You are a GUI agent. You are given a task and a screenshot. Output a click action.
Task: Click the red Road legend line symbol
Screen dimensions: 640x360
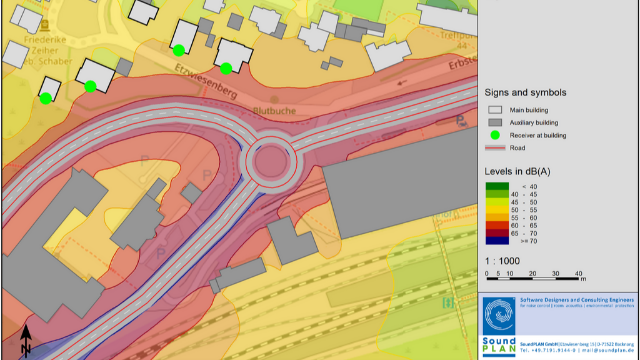[x=495, y=148]
